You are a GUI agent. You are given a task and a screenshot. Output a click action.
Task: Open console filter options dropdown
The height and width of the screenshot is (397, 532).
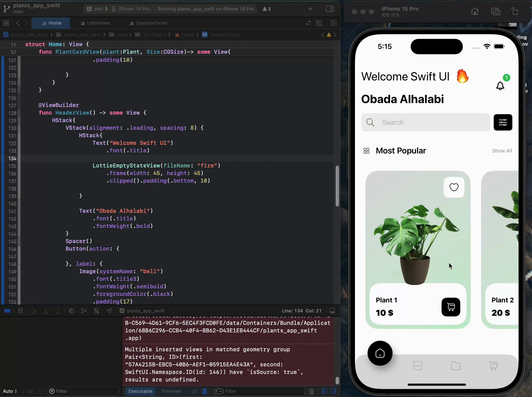[218, 391]
